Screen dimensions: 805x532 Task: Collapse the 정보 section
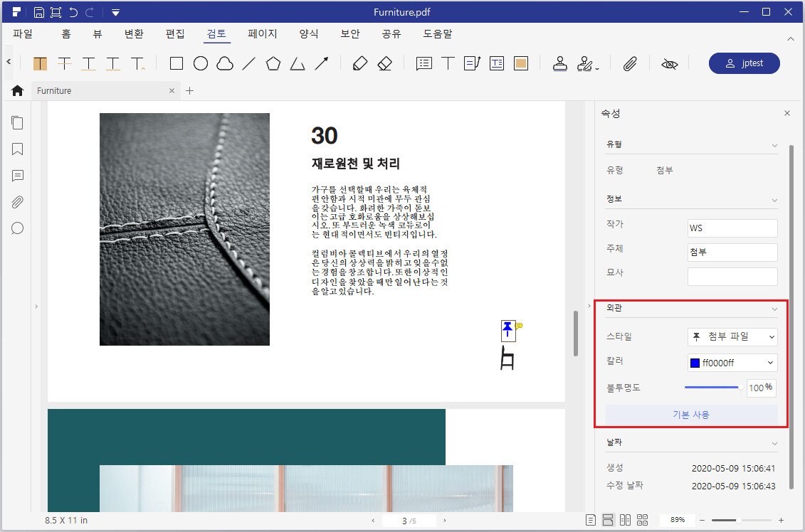774,200
